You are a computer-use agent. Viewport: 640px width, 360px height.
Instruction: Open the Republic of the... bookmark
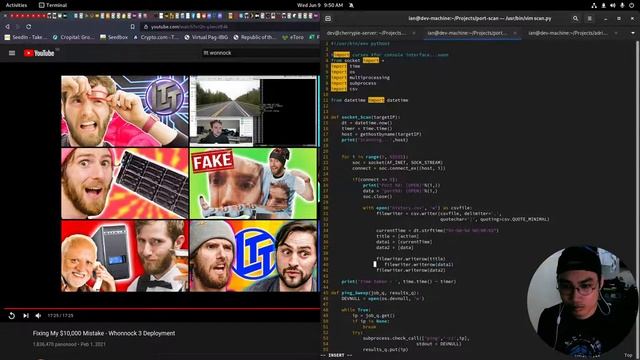tap(255, 37)
